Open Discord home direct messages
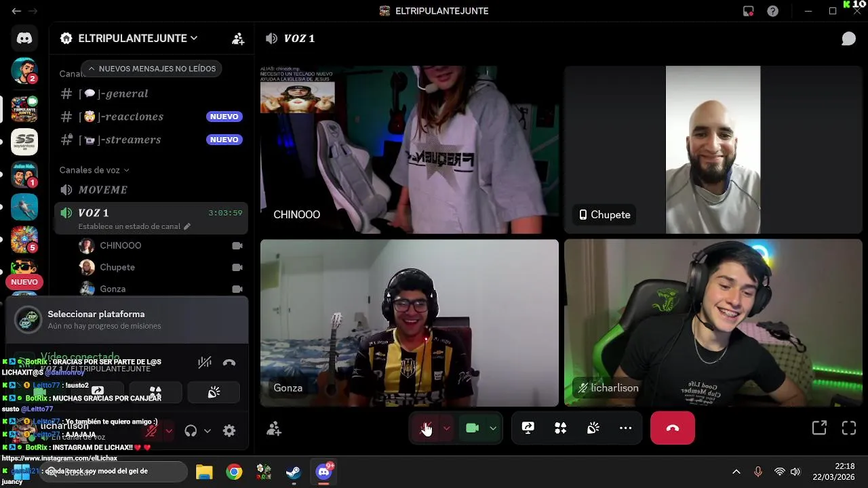868x488 pixels. click(x=24, y=39)
